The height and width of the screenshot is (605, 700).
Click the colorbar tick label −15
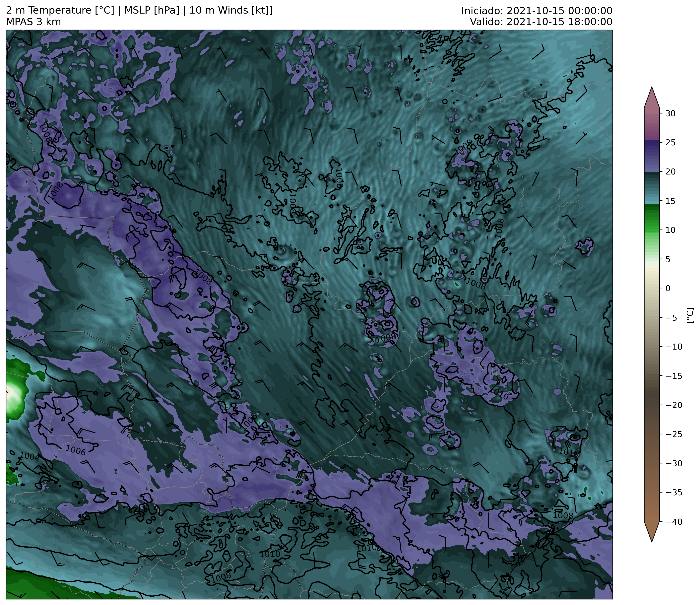(674, 376)
